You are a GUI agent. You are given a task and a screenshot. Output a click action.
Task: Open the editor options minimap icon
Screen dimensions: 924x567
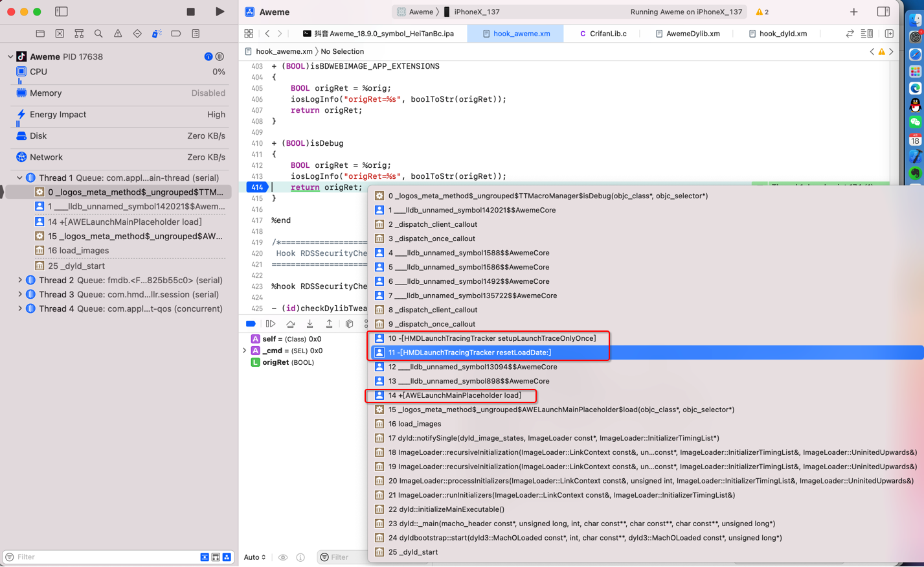[867, 34]
